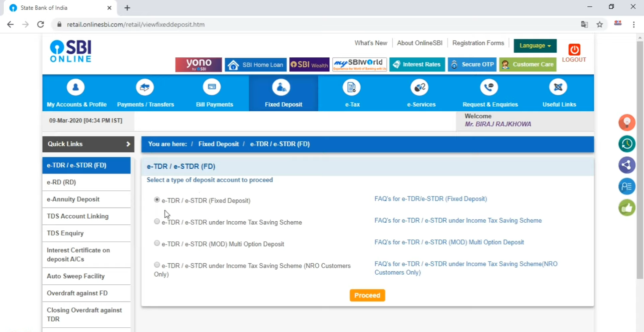Open e-RD (RD) sidebar item
The width and height of the screenshot is (644, 332).
[87, 182]
